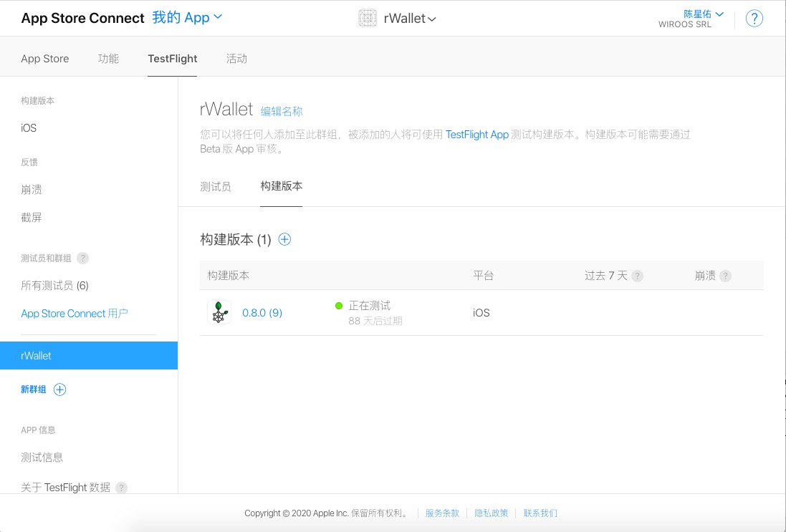Open iOS builds in sidebar

point(29,127)
